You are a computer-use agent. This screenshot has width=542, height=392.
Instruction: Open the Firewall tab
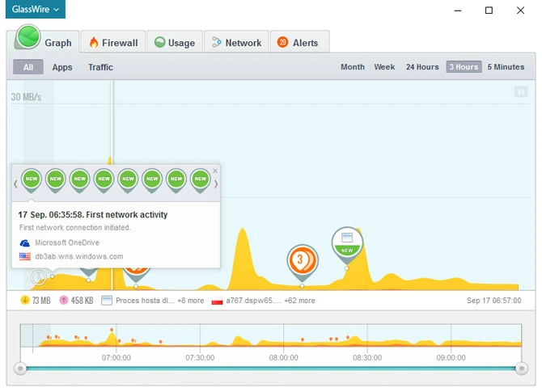(113, 43)
